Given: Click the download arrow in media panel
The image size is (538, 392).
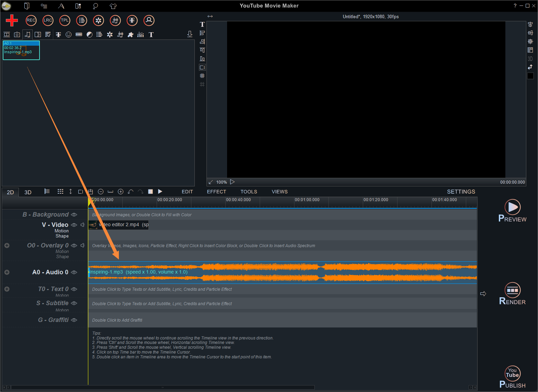Looking at the screenshot, I should coord(190,34).
